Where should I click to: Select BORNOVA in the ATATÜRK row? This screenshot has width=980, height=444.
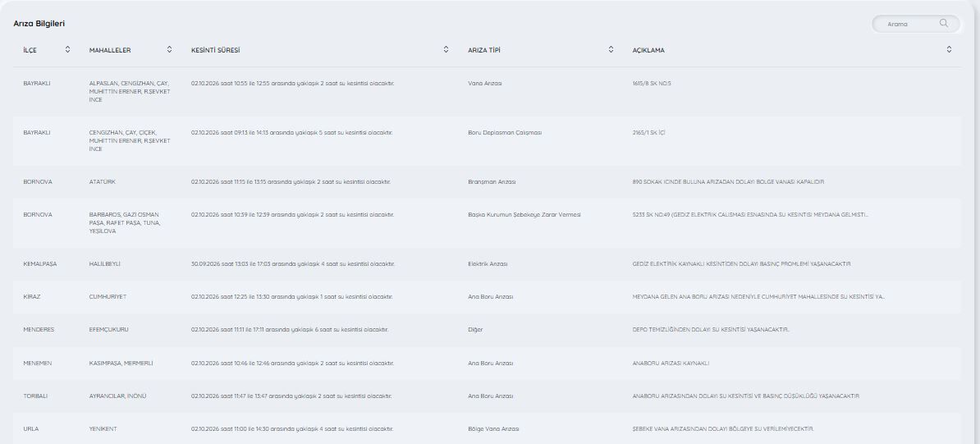tap(38, 182)
